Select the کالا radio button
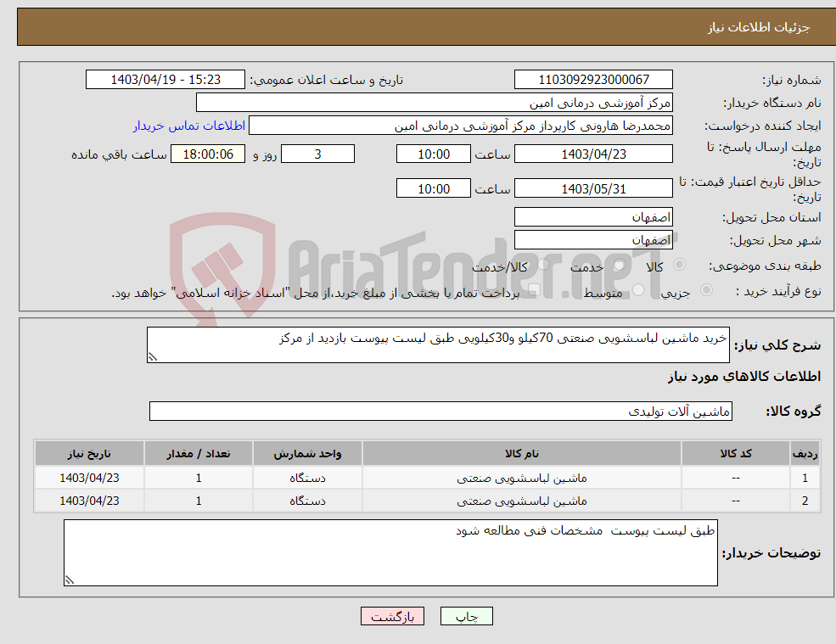This screenshot has height=644, width=836. pyautogui.click(x=679, y=265)
